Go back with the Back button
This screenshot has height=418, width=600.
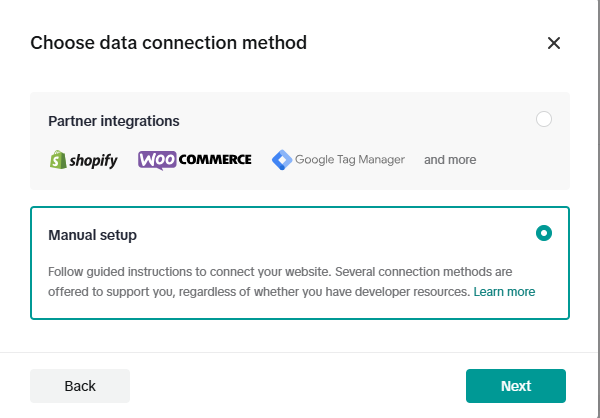click(80, 386)
